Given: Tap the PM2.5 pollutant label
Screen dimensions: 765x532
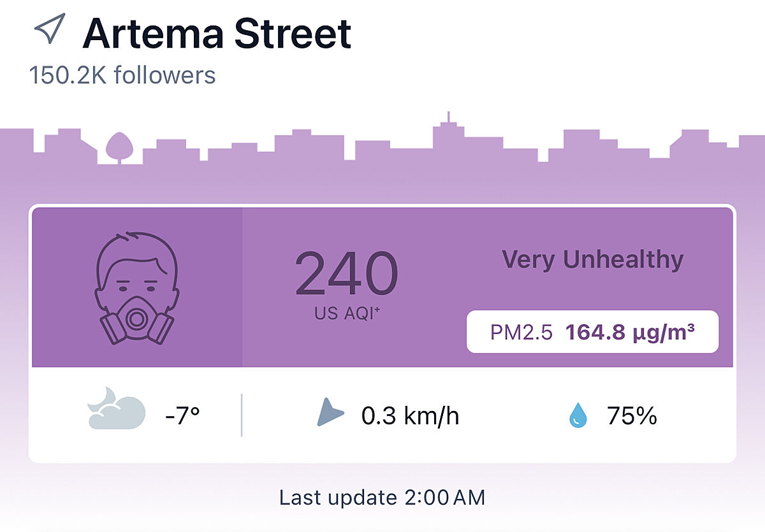Looking at the screenshot, I should point(521,332).
